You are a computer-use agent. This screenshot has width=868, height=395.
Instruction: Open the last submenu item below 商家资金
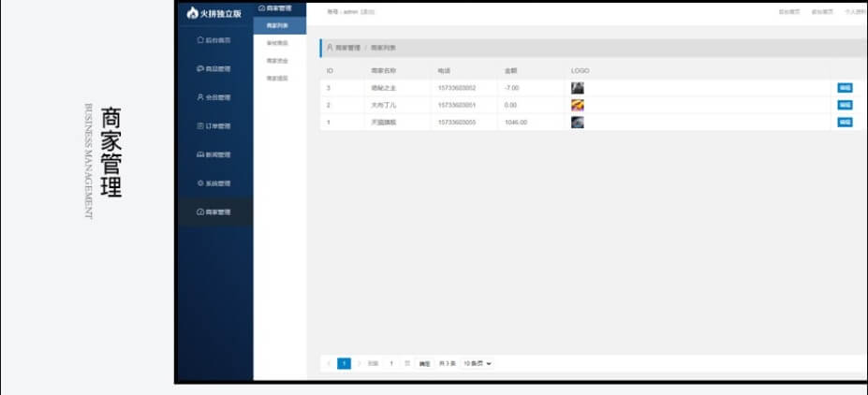tap(277, 79)
